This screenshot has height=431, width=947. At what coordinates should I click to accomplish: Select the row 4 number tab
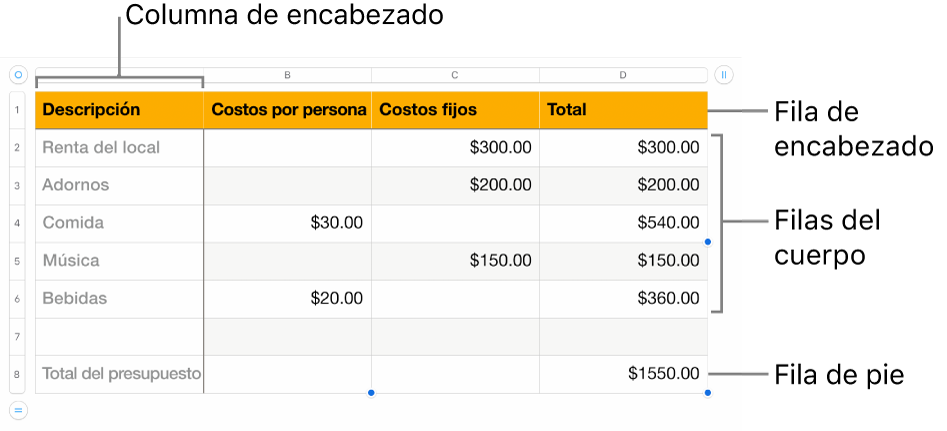[18, 223]
